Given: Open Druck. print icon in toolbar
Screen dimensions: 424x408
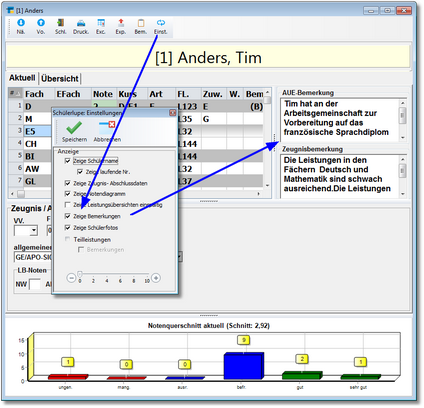Looking at the screenshot, I should 81,26.
